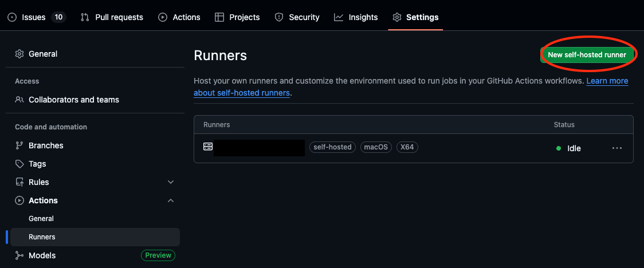Click the Runners page heading
The width and height of the screenshot is (644, 268).
[x=220, y=56]
